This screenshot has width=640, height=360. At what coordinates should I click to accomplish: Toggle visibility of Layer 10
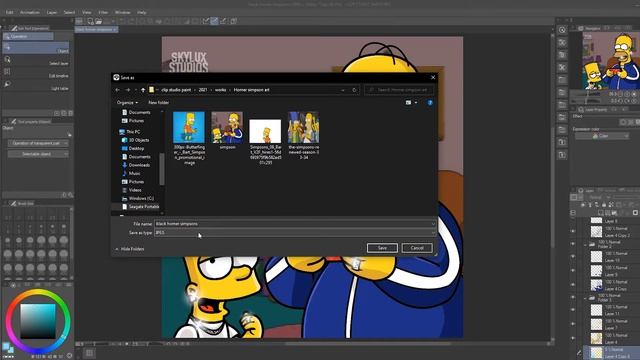pyautogui.click(x=573, y=256)
